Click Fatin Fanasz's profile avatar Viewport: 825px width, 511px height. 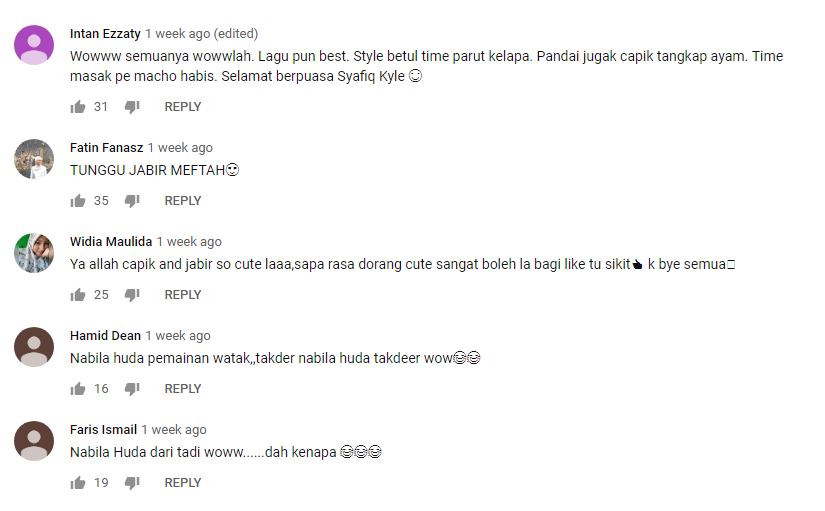pos(34,159)
